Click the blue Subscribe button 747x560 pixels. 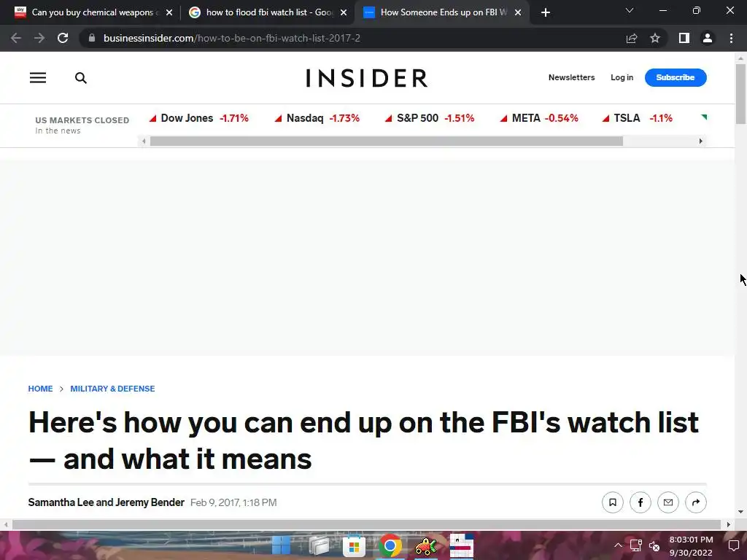[x=675, y=77]
